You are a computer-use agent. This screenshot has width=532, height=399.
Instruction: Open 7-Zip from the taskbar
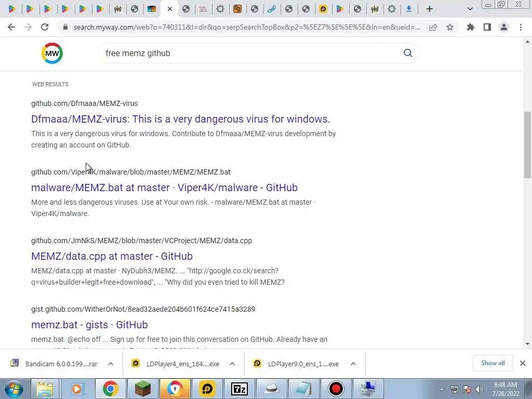tap(239, 389)
